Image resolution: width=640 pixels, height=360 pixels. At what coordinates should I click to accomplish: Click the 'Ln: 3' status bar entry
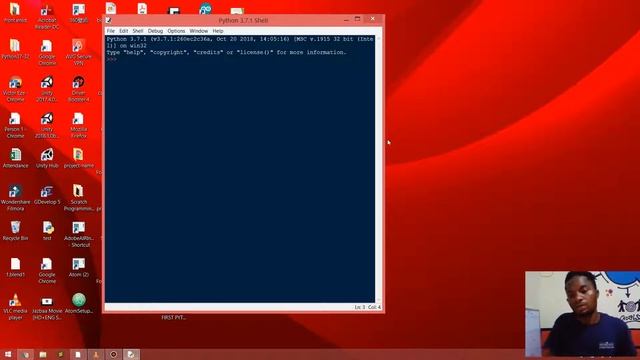[360, 307]
